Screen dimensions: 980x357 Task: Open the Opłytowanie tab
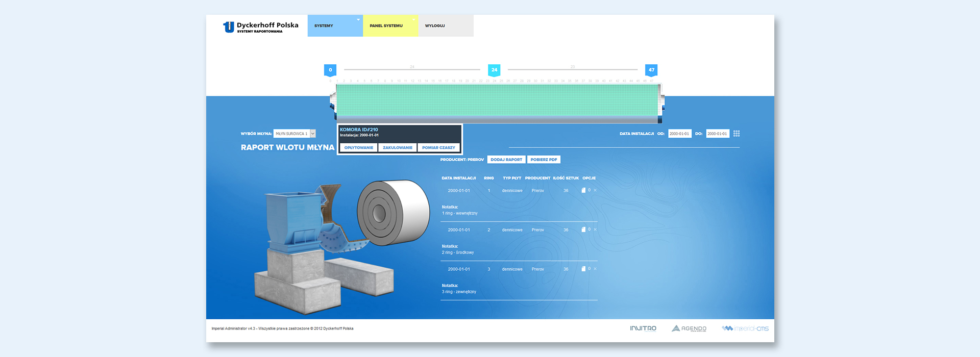(x=359, y=147)
